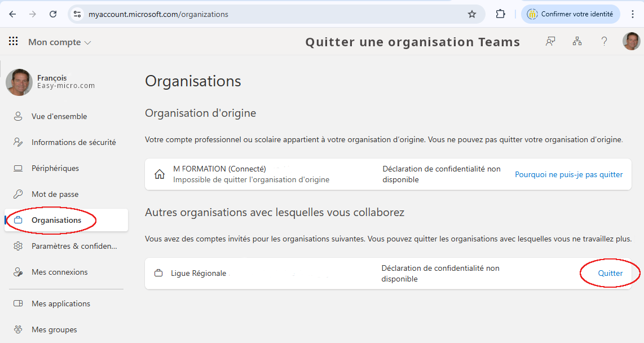Open Informations de sécurité in the sidebar
This screenshot has height=343, width=644.
[66, 142]
